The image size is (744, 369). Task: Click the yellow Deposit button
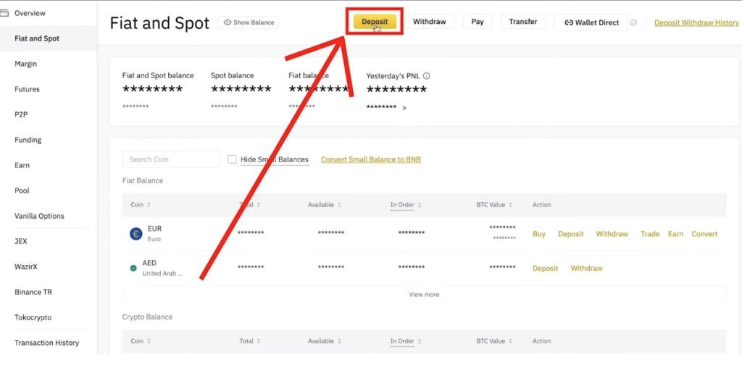(374, 21)
